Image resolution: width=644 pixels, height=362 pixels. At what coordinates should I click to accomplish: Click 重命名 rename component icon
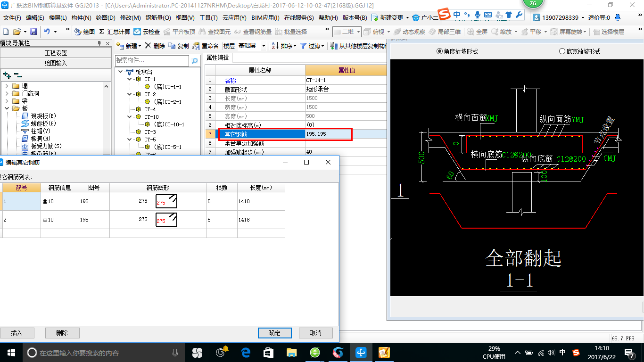click(196, 46)
